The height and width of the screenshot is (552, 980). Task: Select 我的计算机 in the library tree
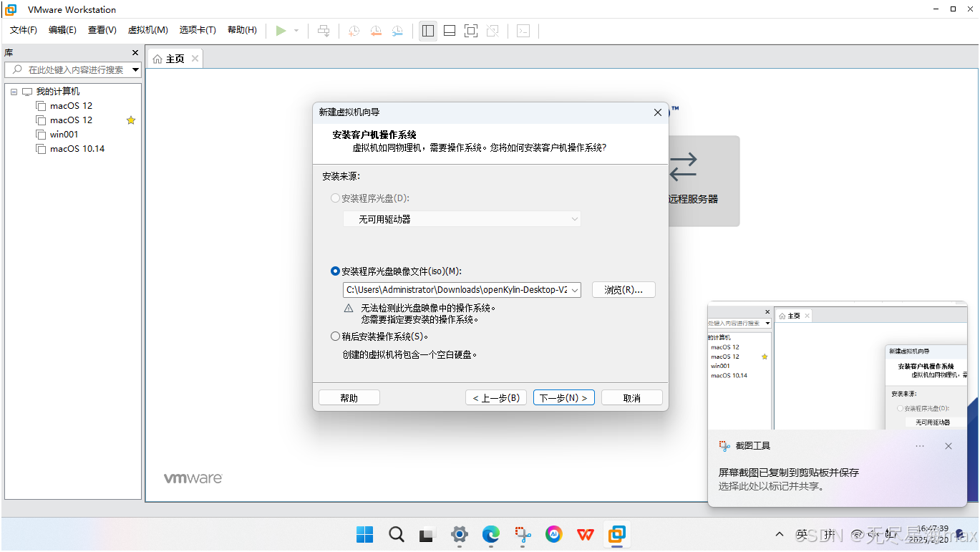point(58,92)
